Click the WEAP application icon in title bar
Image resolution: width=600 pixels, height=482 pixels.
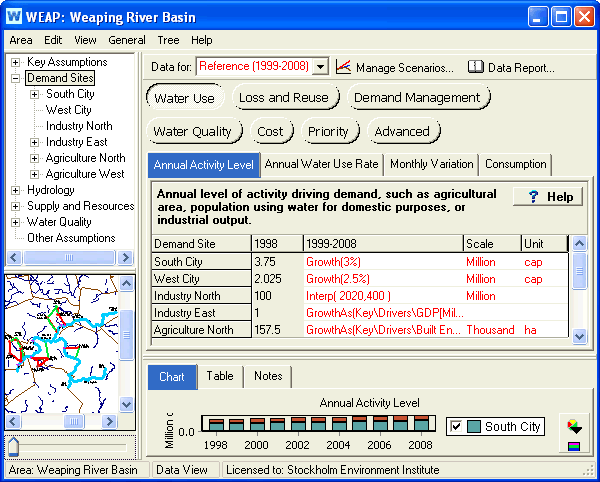point(14,17)
